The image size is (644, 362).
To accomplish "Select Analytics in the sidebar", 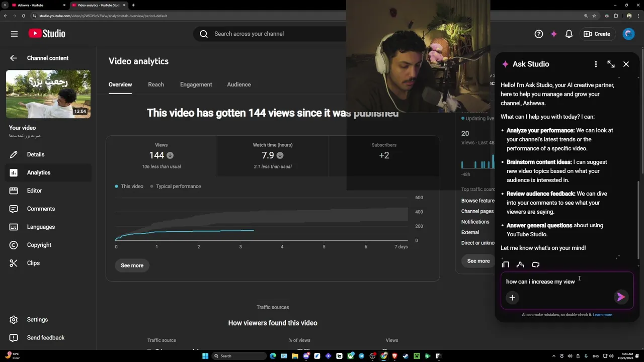I will [x=48, y=172].
